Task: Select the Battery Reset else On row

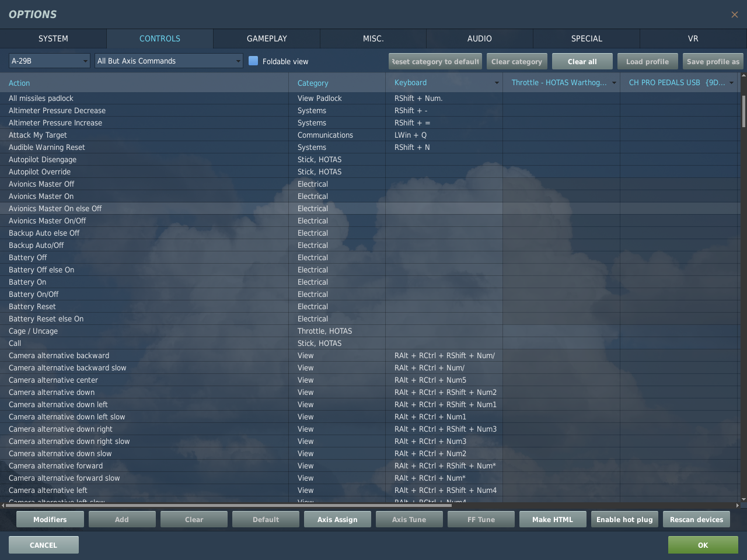Action: (370, 318)
